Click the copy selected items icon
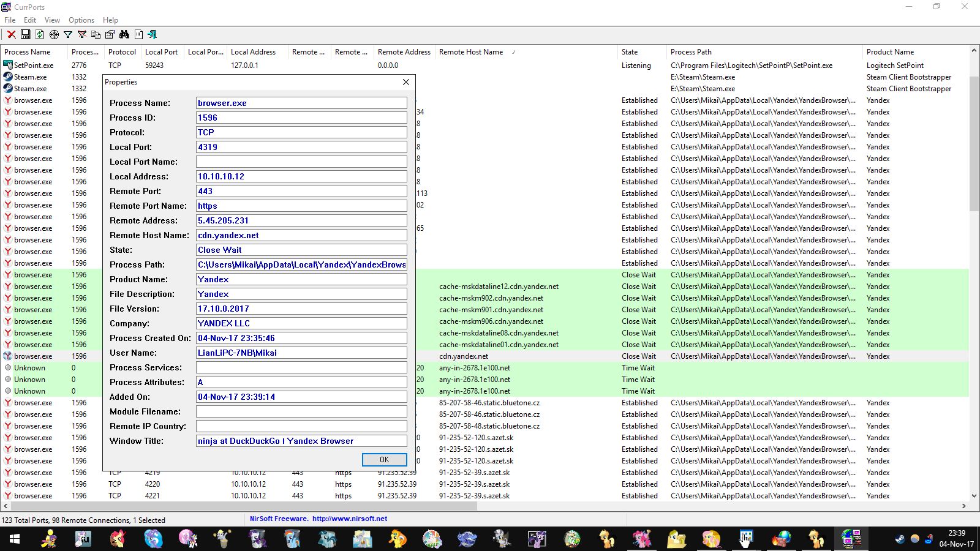Viewport: 980px width, 551px height. (x=96, y=35)
